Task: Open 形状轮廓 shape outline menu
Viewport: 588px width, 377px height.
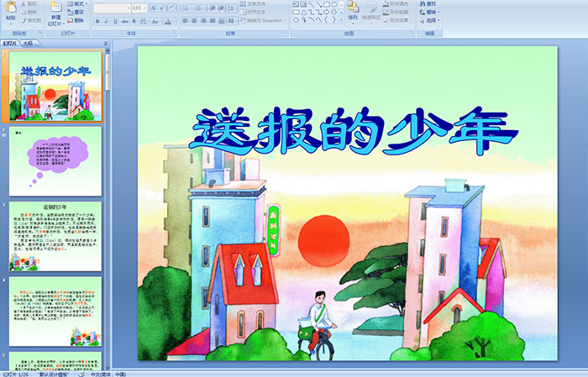Action: (x=396, y=12)
